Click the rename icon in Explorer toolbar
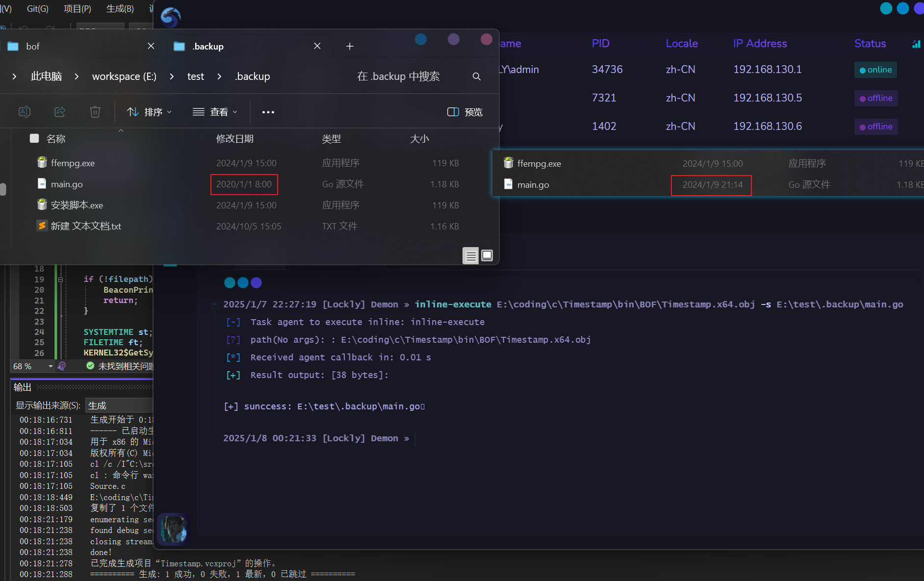Image resolution: width=924 pixels, height=581 pixels. [x=25, y=112]
